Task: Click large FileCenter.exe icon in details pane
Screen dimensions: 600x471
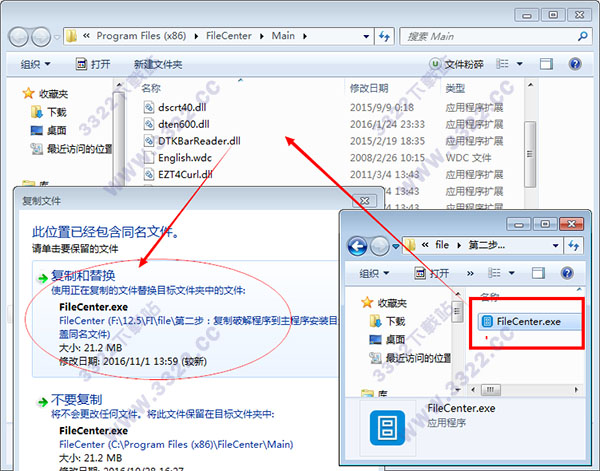Action: click(387, 428)
